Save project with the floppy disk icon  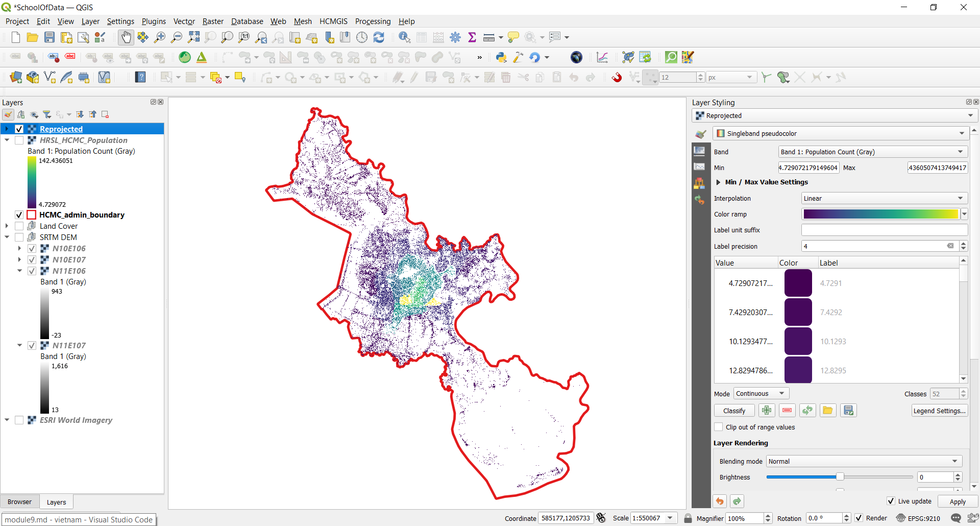coord(49,37)
